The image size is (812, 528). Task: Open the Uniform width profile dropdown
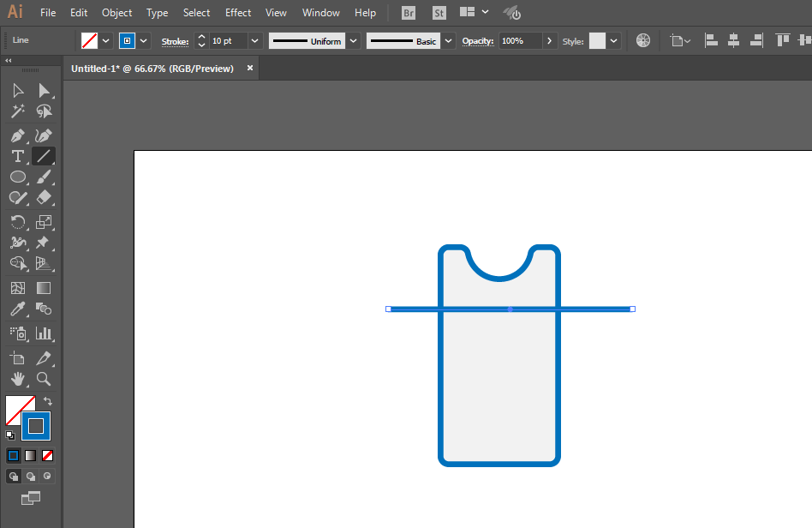point(353,41)
